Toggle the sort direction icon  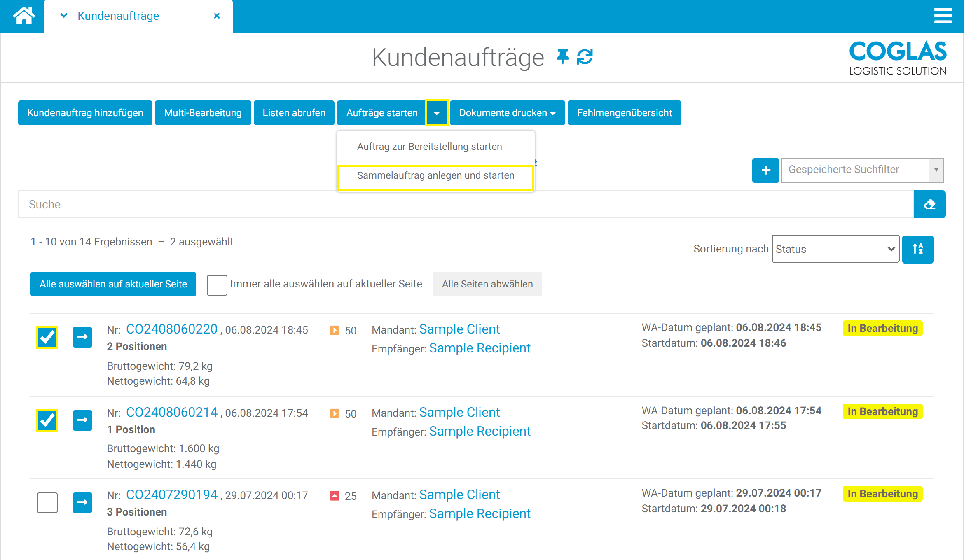pyautogui.click(x=917, y=249)
